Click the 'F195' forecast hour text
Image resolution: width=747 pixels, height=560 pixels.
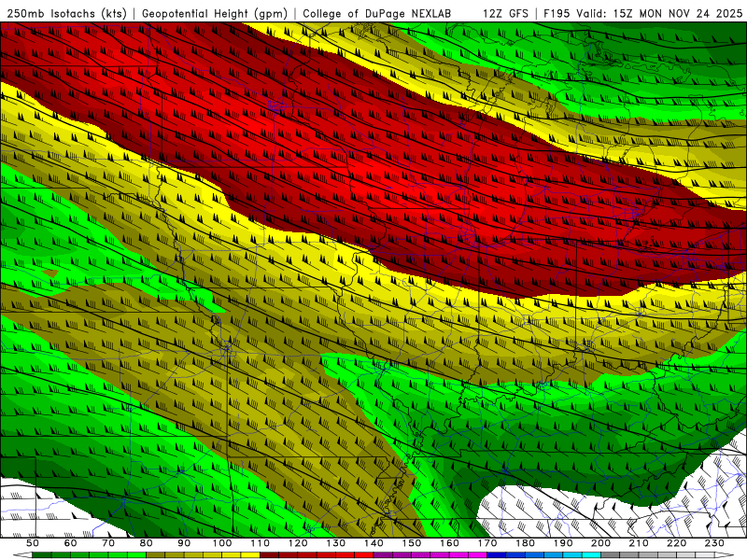[x=557, y=13]
